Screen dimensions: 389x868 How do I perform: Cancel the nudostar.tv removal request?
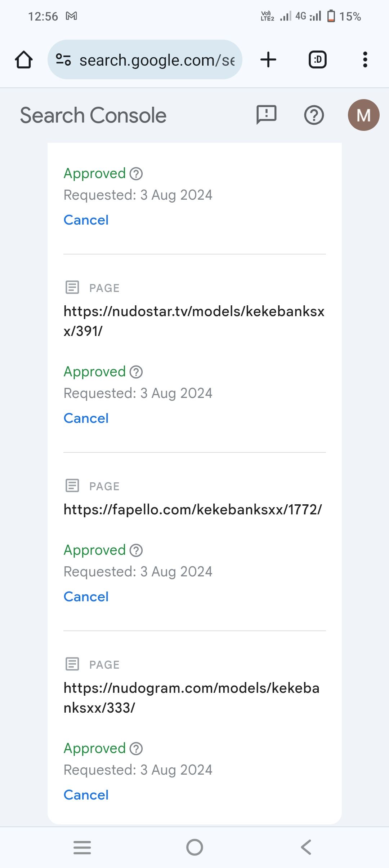pyautogui.click(x=86, y=418)
